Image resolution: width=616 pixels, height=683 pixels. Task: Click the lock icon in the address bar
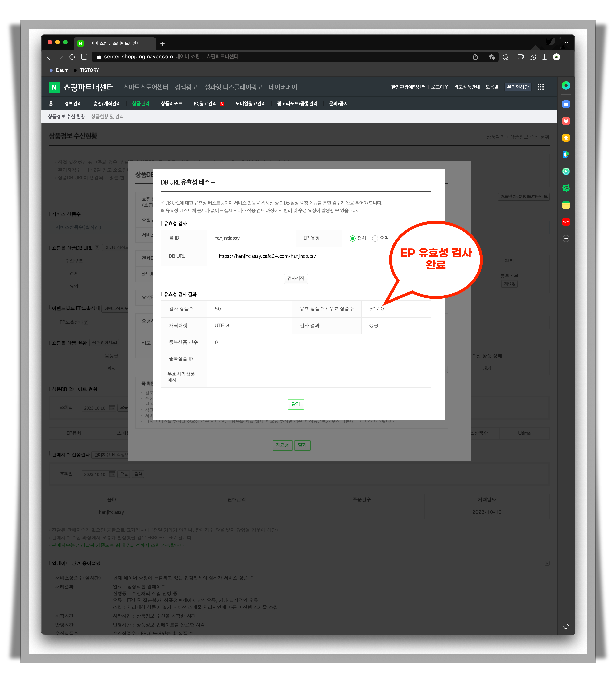tap(98, 57)
